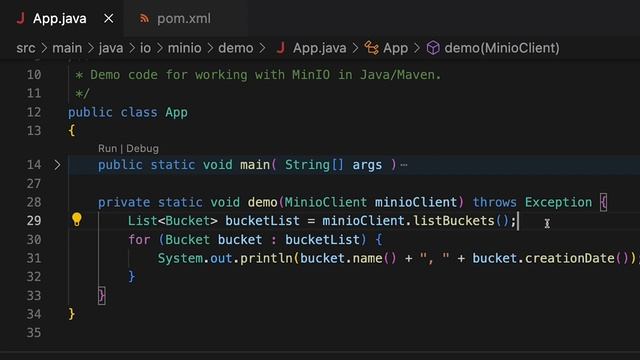The height and width of the screenshot is (360, 640).
Task: Switch to the App.java tab
Action: 60,19
